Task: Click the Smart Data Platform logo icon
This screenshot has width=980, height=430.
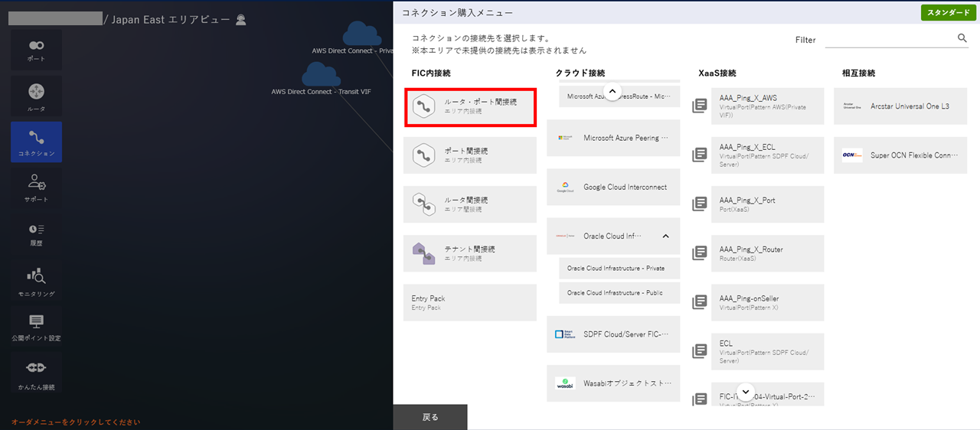Action: 565,334
